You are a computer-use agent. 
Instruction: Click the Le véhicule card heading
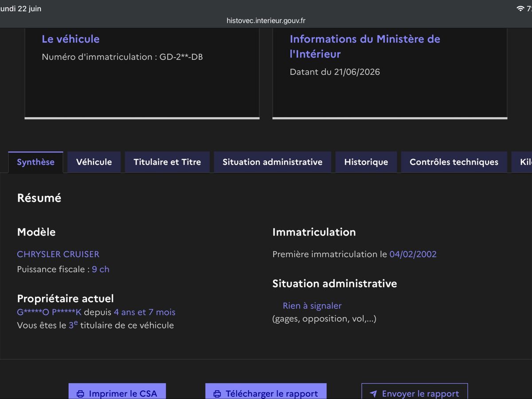(70, 39)
